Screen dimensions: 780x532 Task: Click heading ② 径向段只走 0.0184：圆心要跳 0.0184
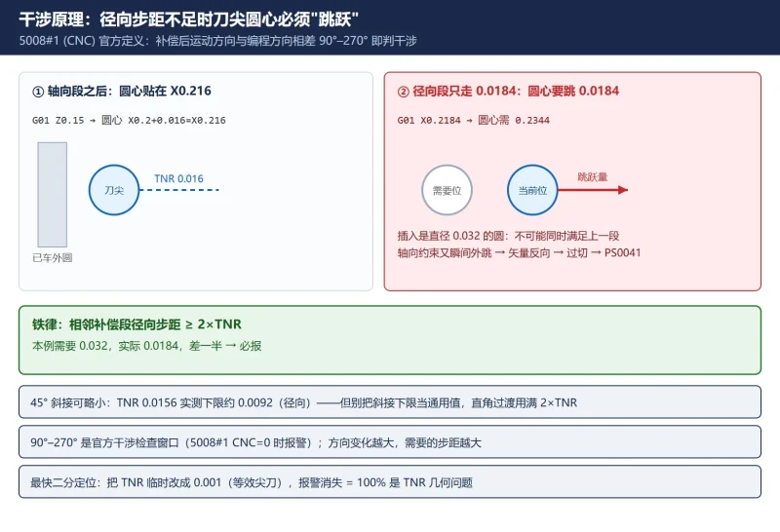tap(508, 91)
